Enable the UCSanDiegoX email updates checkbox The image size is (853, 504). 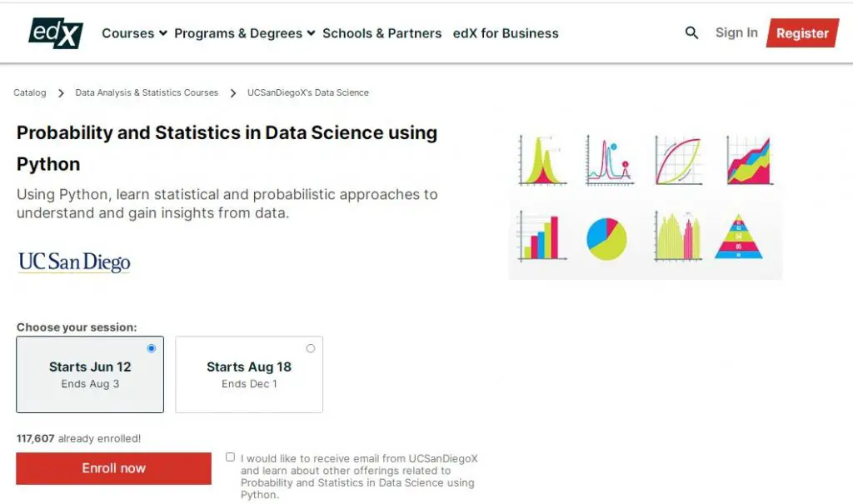pyautogui.click(x=230, y=457)
